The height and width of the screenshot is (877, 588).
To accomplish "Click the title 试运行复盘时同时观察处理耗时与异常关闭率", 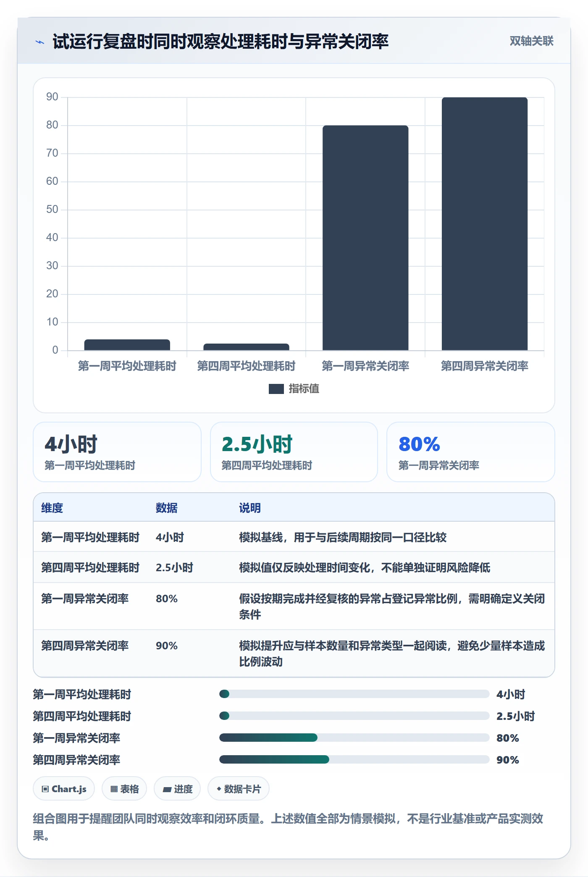I will click(220, 42).
